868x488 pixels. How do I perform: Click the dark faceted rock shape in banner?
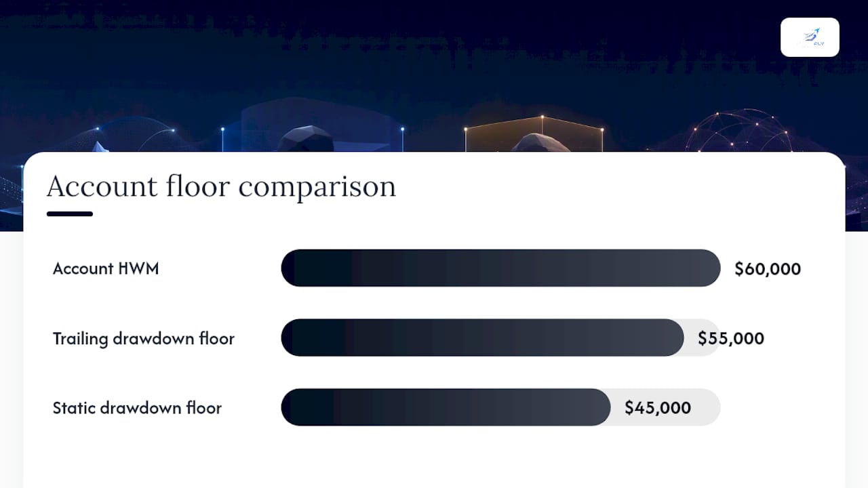click(x=304, y=139)
